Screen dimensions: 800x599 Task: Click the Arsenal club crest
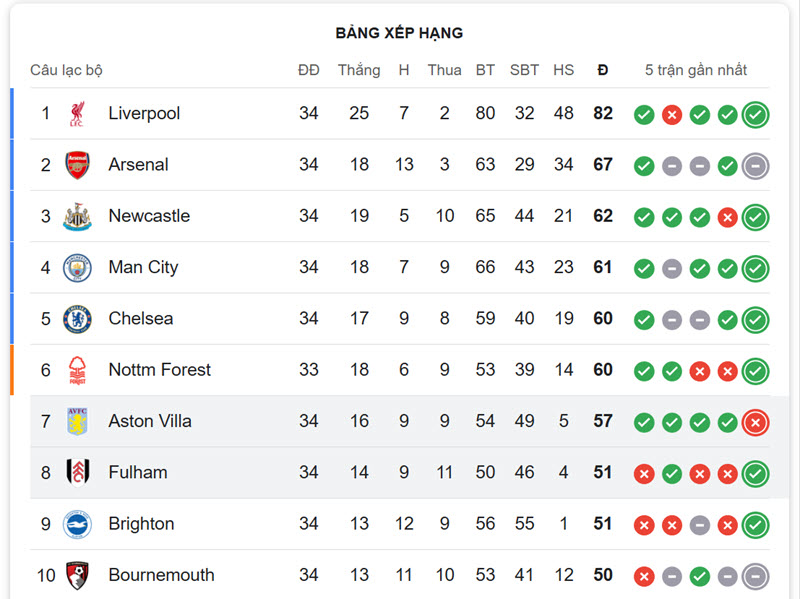pos(78,165)
